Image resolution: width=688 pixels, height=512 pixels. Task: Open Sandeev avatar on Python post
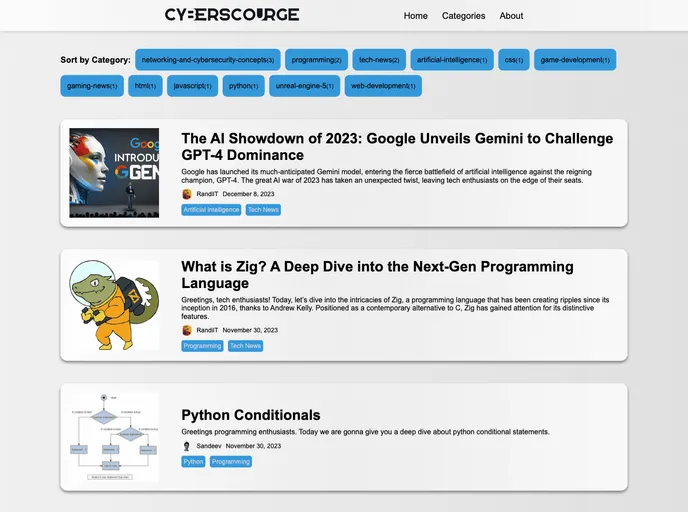187,446
